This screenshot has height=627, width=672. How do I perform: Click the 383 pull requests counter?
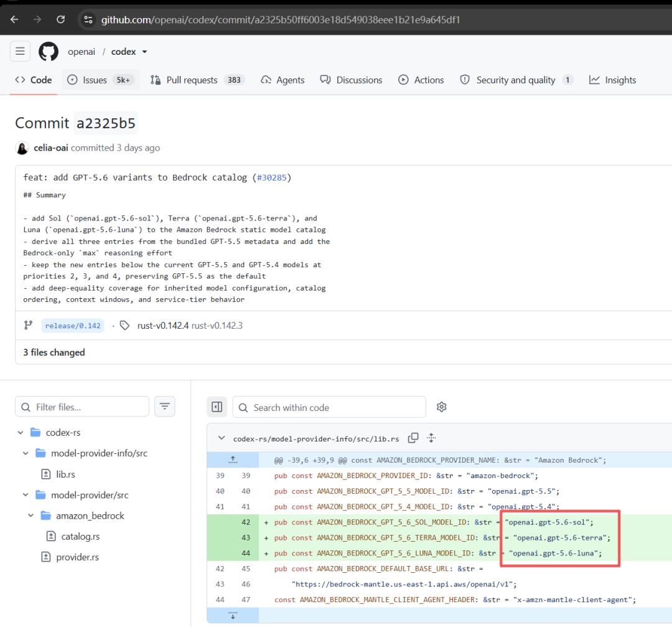234,80
